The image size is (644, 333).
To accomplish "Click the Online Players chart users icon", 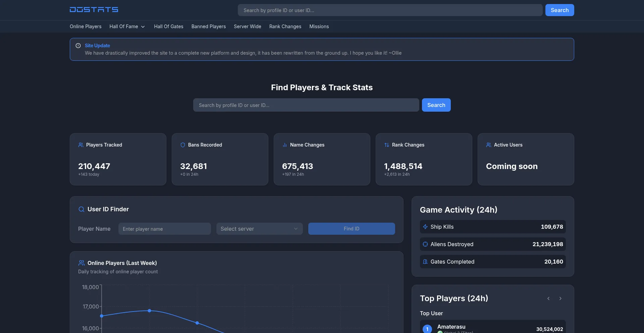I will [82, 263].
